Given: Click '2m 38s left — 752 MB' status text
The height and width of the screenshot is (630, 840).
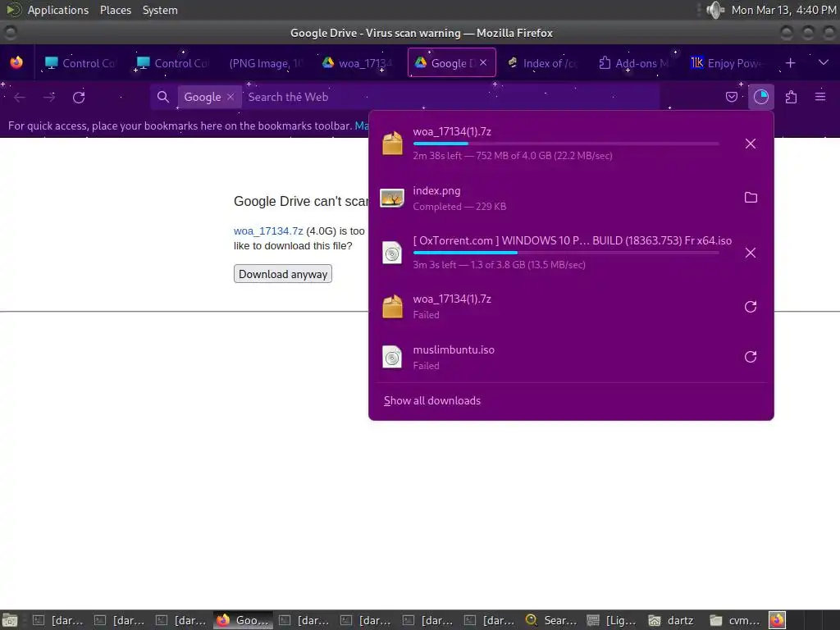Looking at the screenshot, I should click(x=512, y=156).
